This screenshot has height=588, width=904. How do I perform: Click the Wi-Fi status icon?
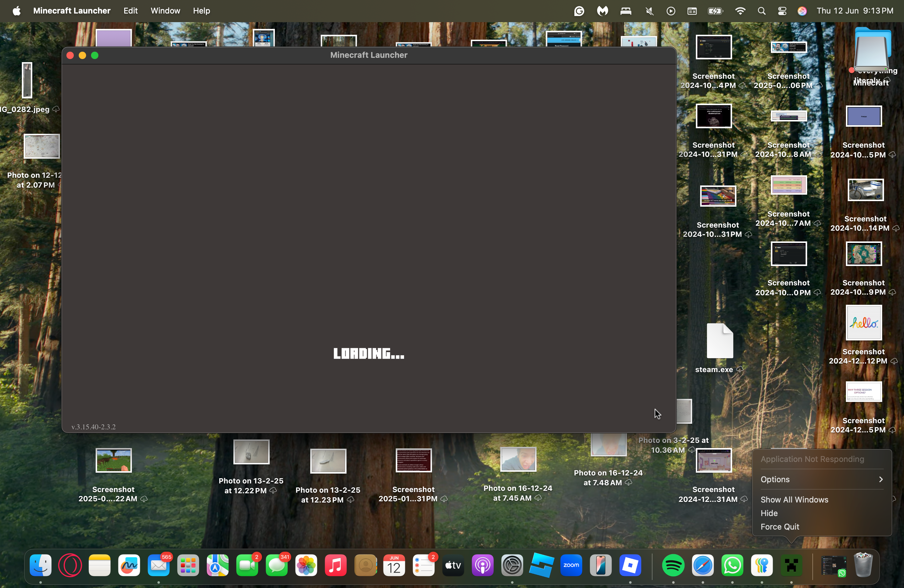(x=740, y=11)
